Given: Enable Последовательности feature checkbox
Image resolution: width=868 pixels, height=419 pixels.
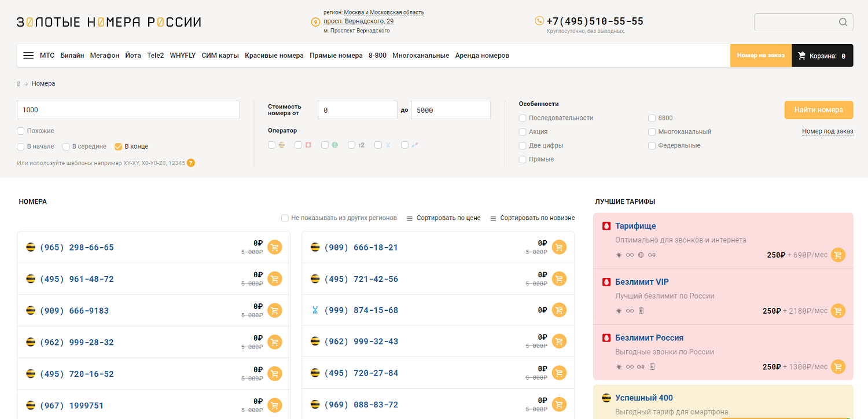Looking at the screenshot, I should tap(523, 117).
